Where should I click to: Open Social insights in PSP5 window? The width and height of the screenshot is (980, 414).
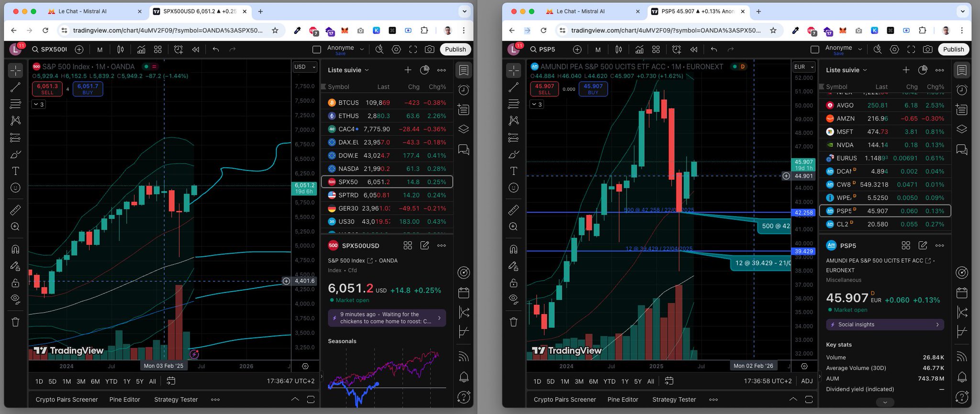click(885, 325)
